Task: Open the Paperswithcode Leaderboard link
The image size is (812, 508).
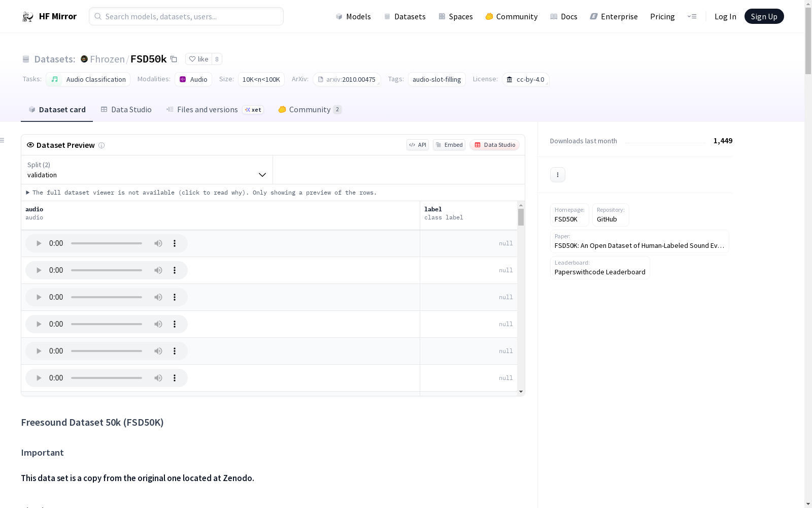Action: point(600,268)
